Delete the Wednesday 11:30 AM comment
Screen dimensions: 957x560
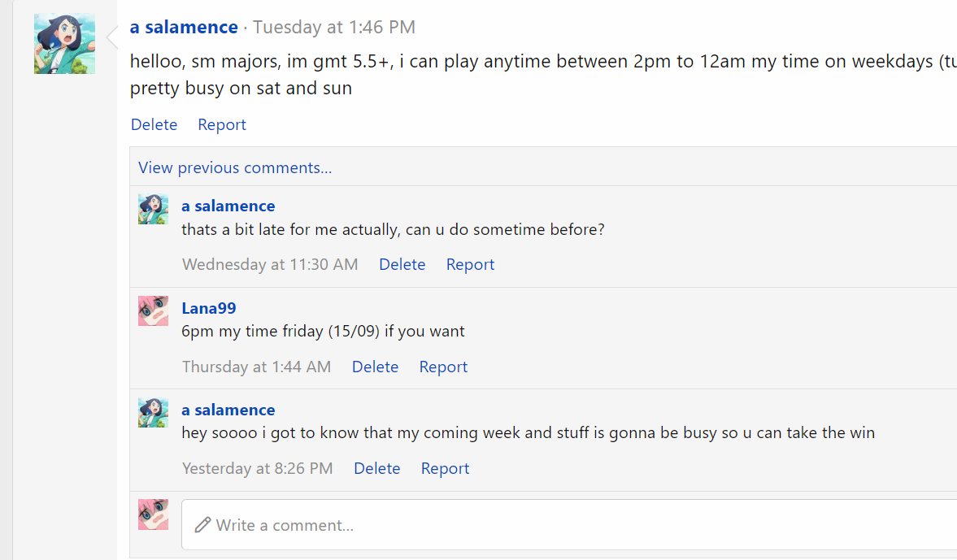402,264
